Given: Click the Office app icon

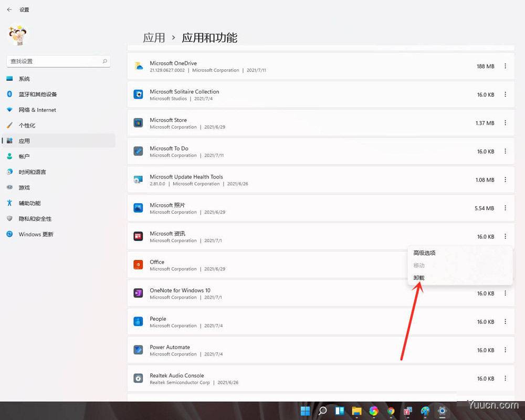Looking at the screenshot, I should pyautogui.click(x=138, y=265).
